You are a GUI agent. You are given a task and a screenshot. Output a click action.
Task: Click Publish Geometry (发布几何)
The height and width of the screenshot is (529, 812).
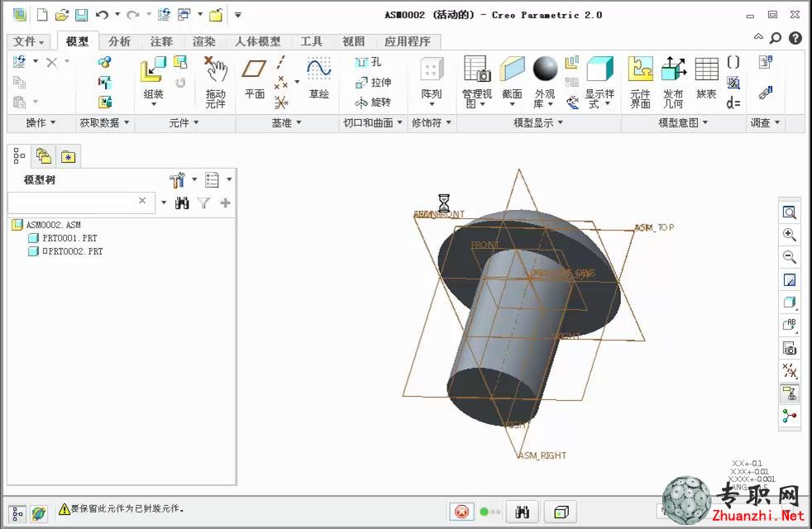[x=674, y=83]
